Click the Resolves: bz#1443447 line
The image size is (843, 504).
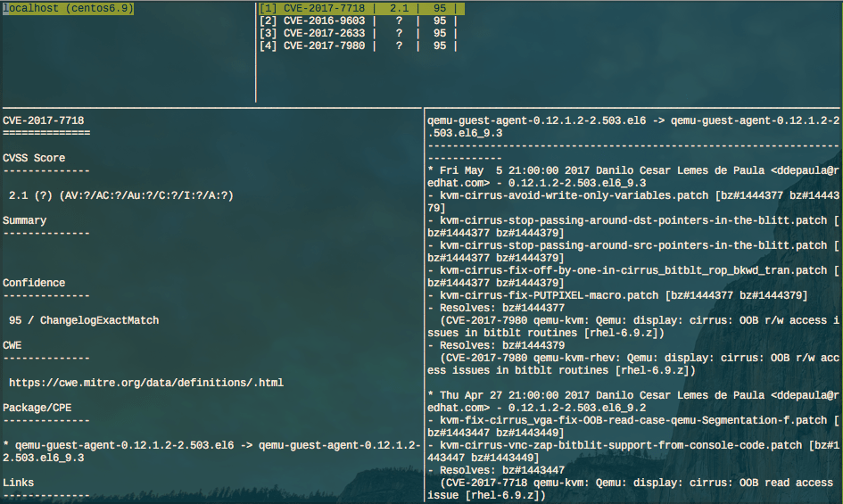pos(496,470)
